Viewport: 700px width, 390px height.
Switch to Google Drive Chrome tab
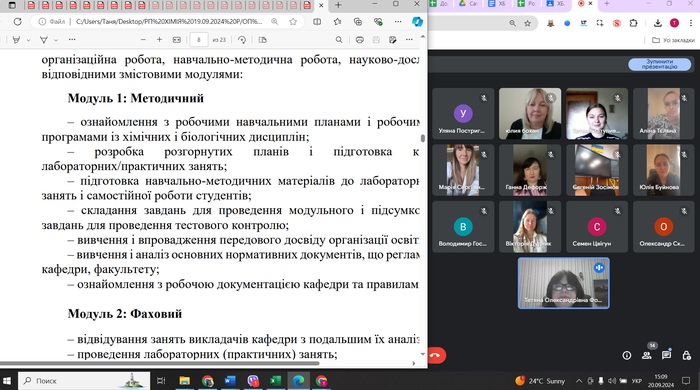[468, 4]
